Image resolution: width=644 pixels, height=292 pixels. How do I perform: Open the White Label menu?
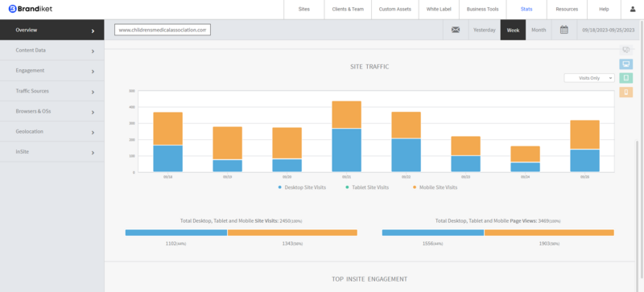[x=439, y=9]
